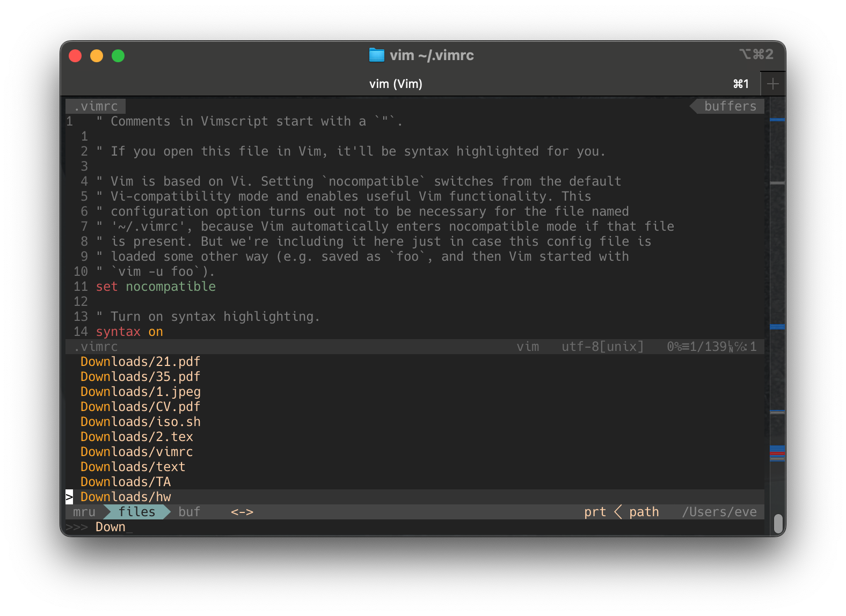Click the comment 'Turn on syntax highlighting.'
Image resolution: width=846 pixels, height=616 pixels.
point(208,317)
